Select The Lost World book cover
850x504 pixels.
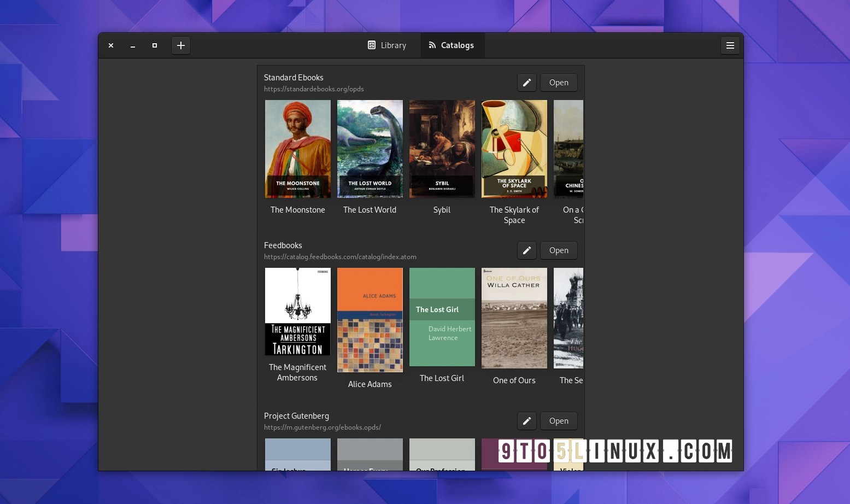tap(370, 149)
